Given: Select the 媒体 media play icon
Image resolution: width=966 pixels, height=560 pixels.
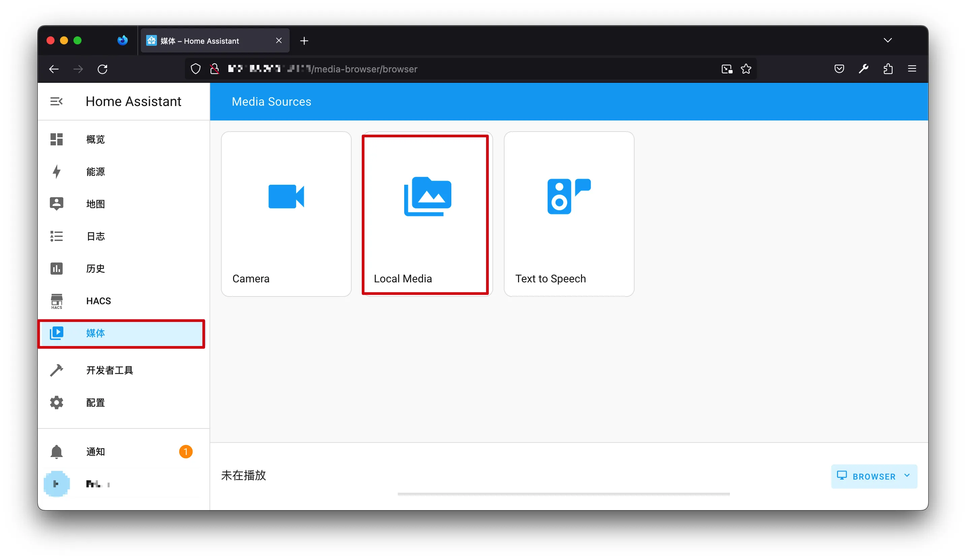Looking at the screenshot, I should 56,333.
